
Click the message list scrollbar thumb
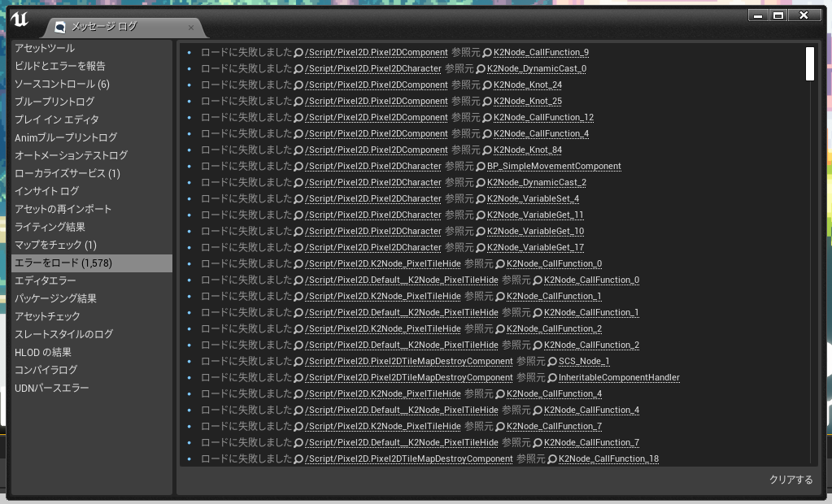810,63
